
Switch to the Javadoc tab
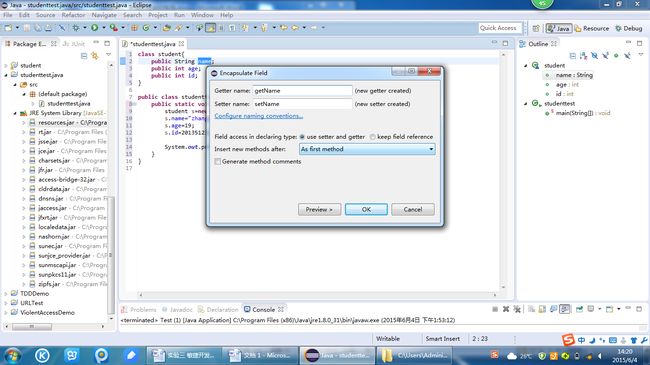pos(177,309)
